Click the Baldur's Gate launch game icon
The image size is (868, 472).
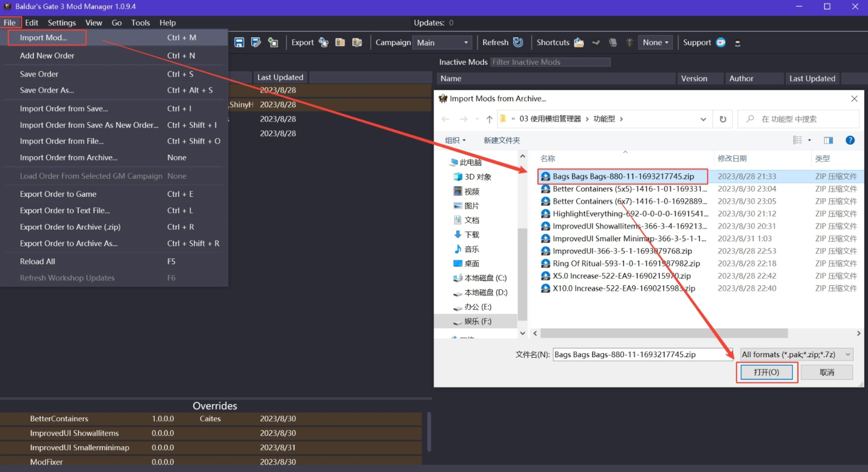point(630,42)
